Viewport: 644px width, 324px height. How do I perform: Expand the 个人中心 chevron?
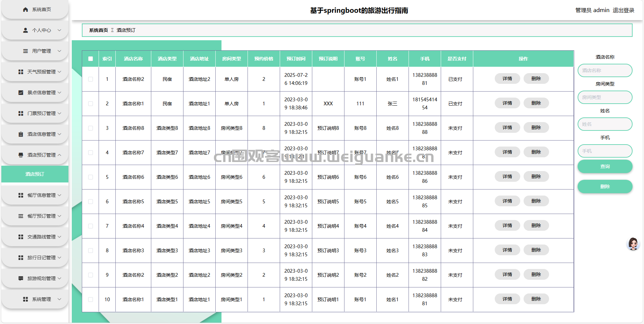59,30
